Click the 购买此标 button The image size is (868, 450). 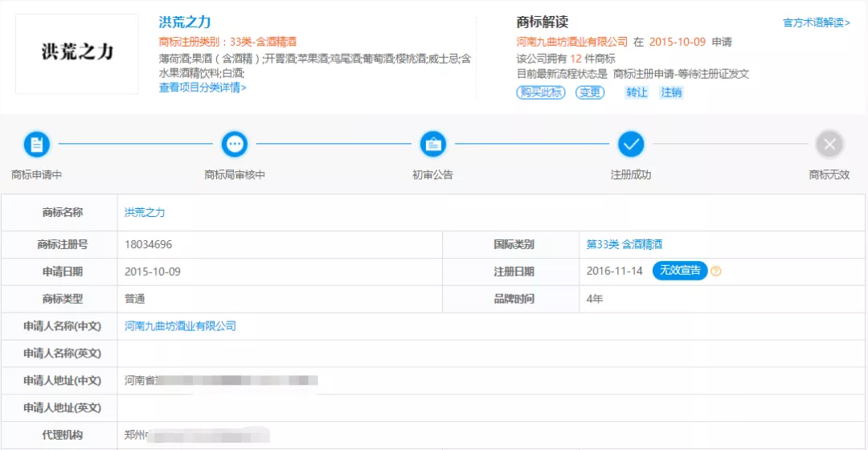coord(540,92)
